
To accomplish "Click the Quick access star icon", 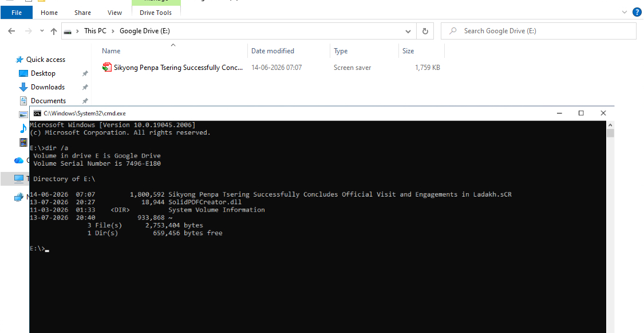I will (x=19, y=60).
